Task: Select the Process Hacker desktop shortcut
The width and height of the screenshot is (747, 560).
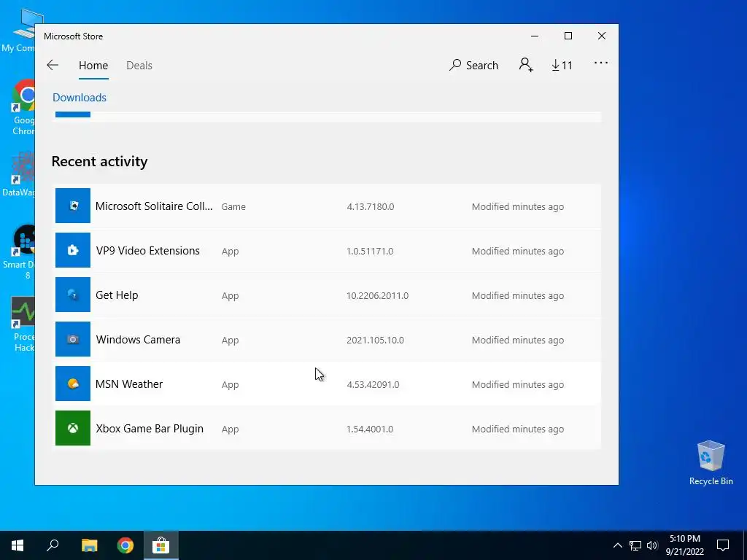Action: pos(23,324)
